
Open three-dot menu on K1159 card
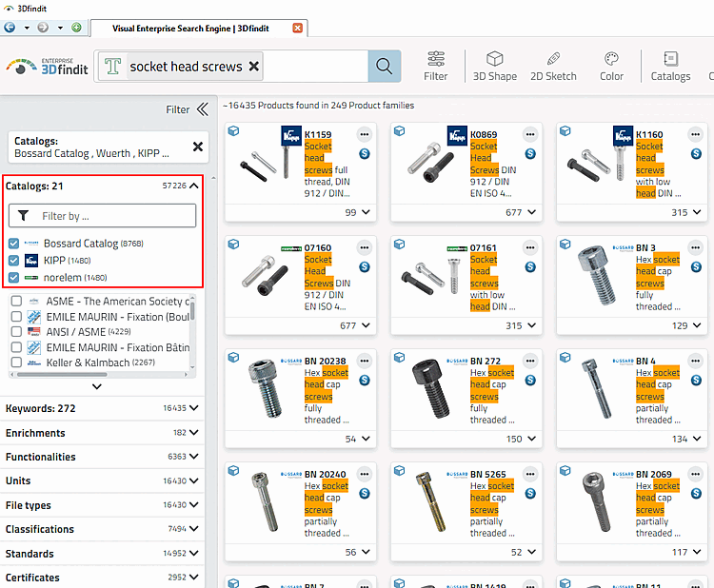point(365,134)
